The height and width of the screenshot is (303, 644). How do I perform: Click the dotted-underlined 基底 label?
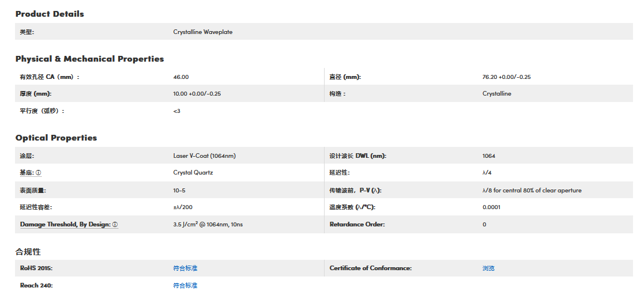point(27,173)
